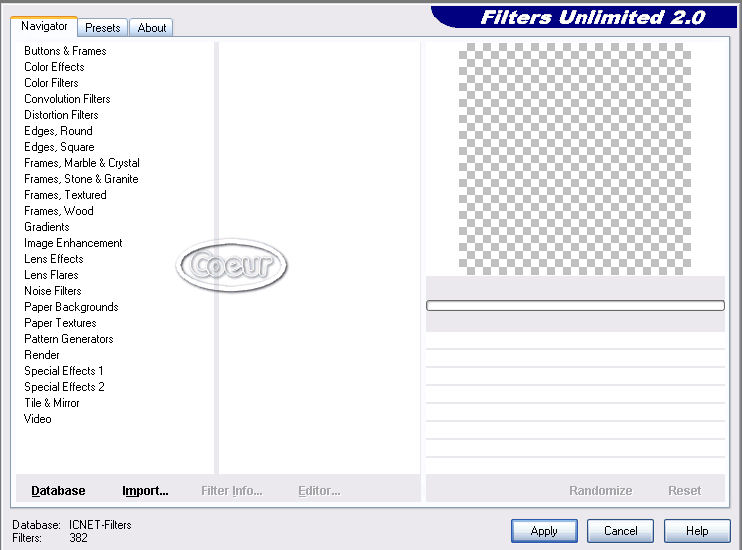Choose Edges, Round category
The height and width of the screenshot is (550, 742).
(58, 131)
